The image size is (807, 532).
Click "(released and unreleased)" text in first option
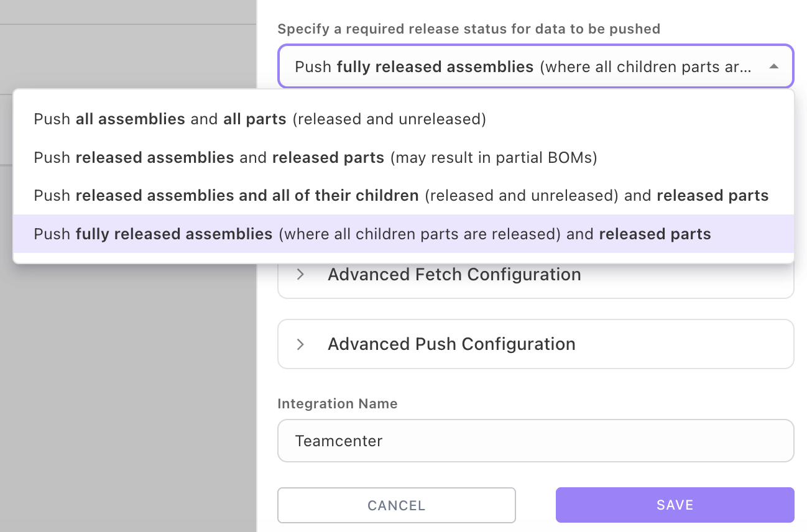389,119
